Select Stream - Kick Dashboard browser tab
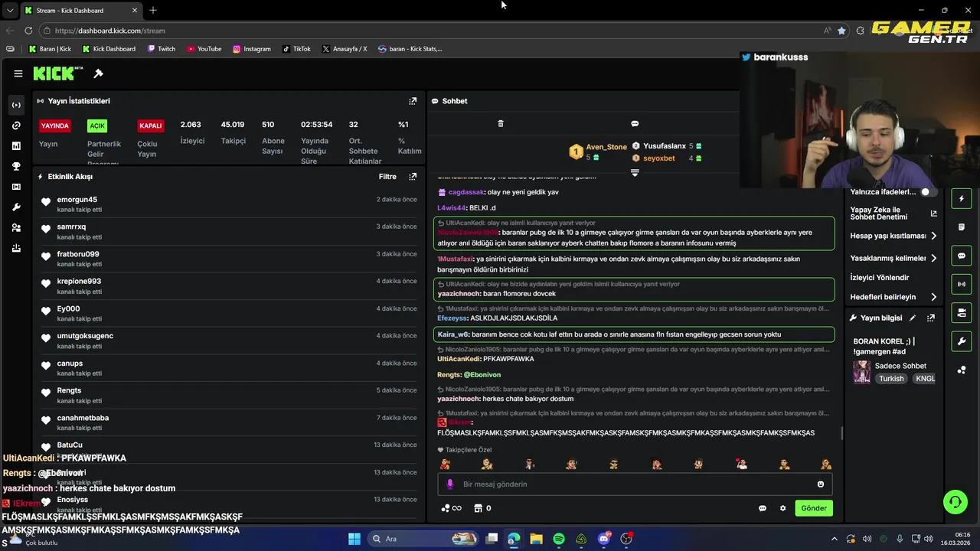Screen dimensions: 980x551 click(x=80, y=11)
